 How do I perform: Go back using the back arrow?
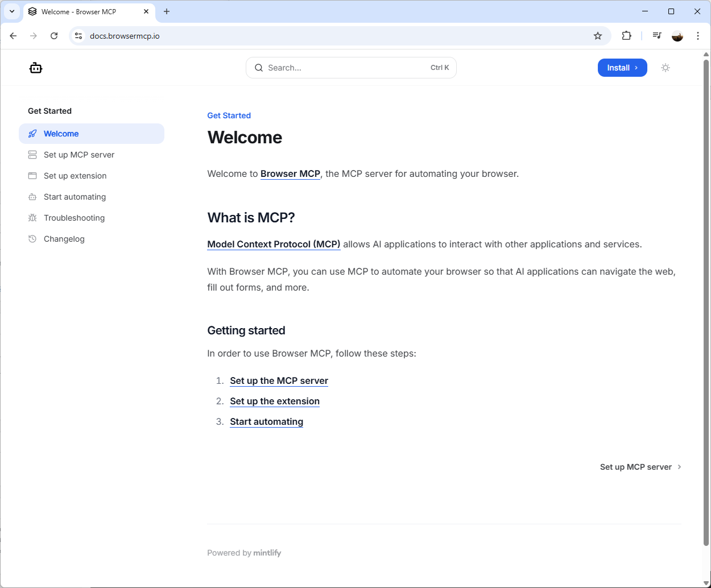14,36
